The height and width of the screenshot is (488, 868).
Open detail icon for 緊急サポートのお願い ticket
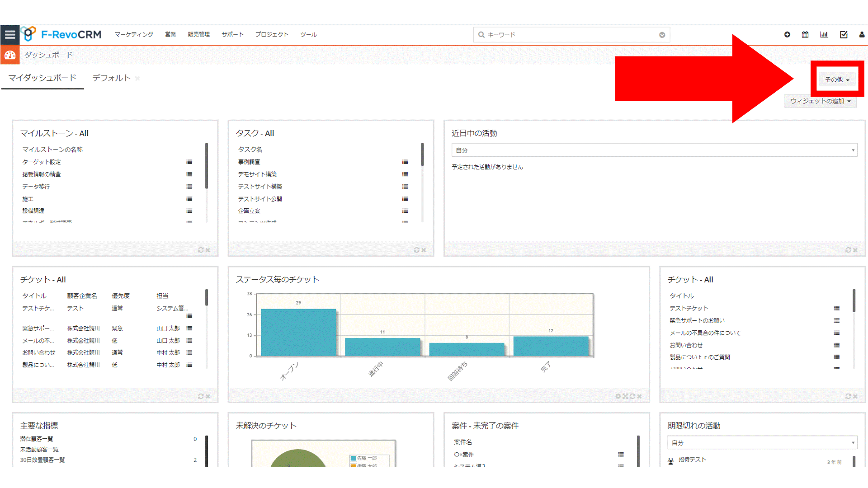(837, 320)
